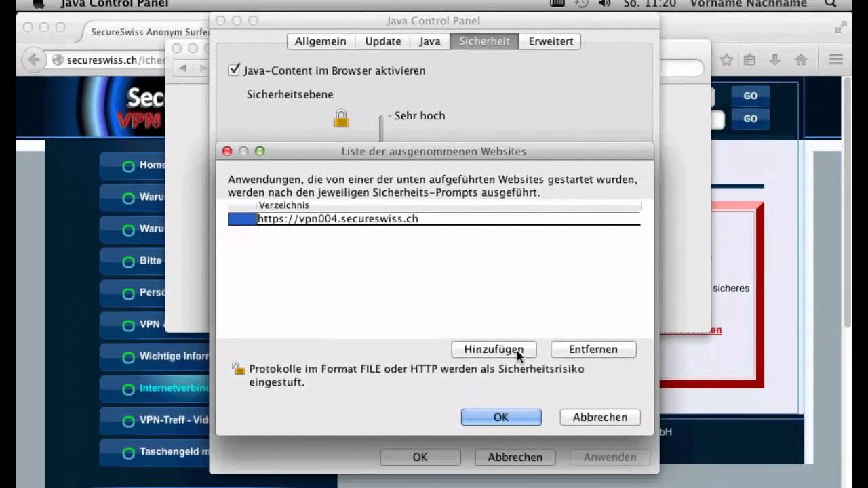Viewport: 868px width, 488px height.
Task: Click the fullscreen arrows icon of browser window
Action: (841, 27)
